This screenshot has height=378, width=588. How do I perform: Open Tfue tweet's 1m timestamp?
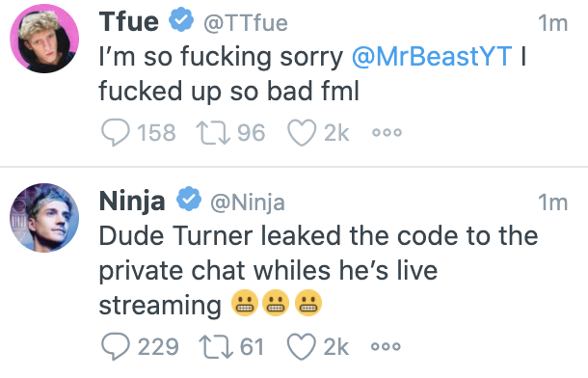click(552, 23)
